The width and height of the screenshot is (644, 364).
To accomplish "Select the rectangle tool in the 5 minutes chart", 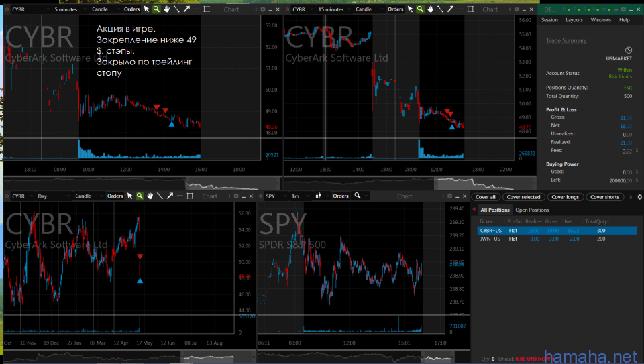I will 207,9.
